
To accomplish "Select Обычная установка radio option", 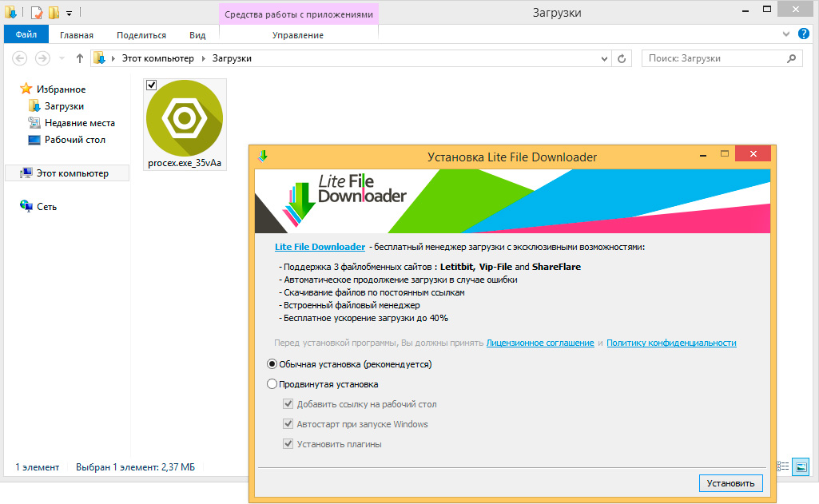I will point(272,364).
